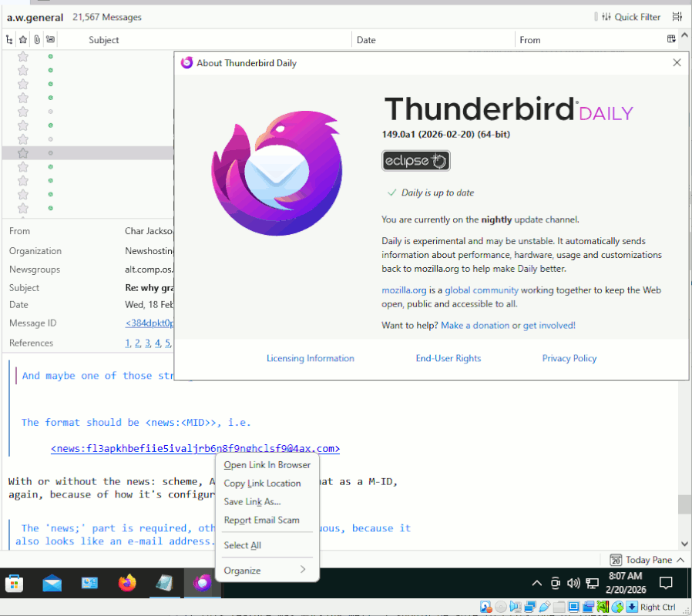Sort by the From column header
Viewport: 692px width, 616px height.
point(529,40)
